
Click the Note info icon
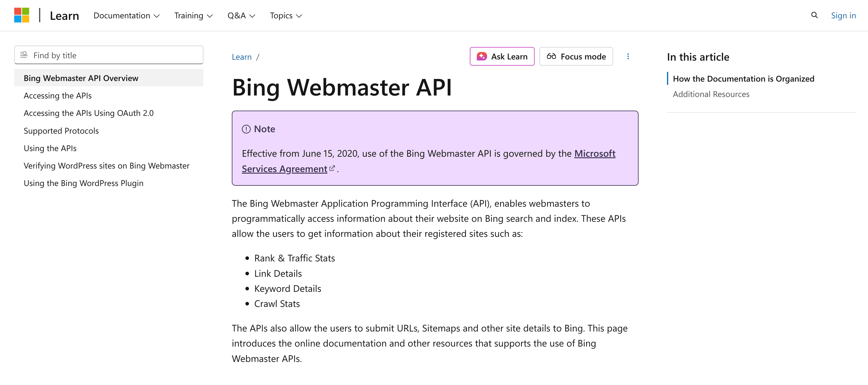pos(246,129)
